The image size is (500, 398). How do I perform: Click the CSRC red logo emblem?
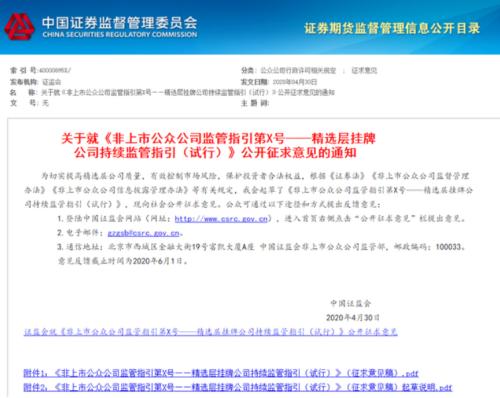tap(19, 27)
